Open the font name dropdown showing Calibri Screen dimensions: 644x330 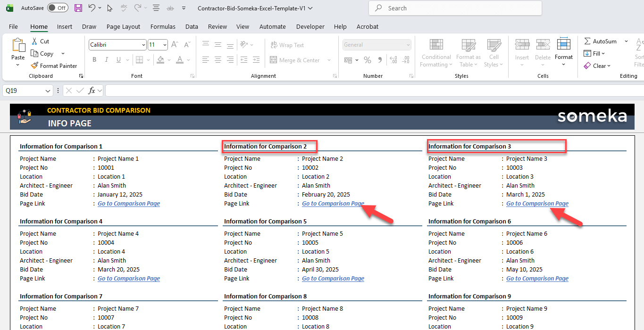pyautogui.click(x=143, y=44)
